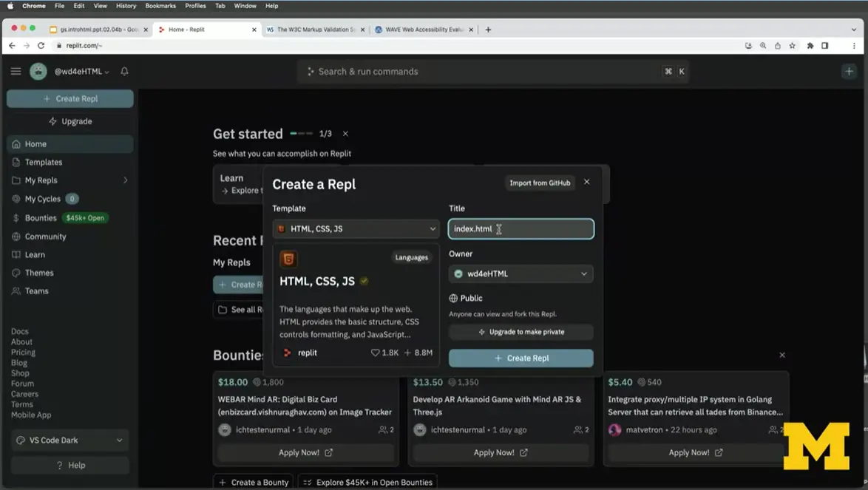Image resolution: width=868 pixels, height=490 pixels.
Task: Bookmark the page with the star icon
Action: click(x=792, y=45)
